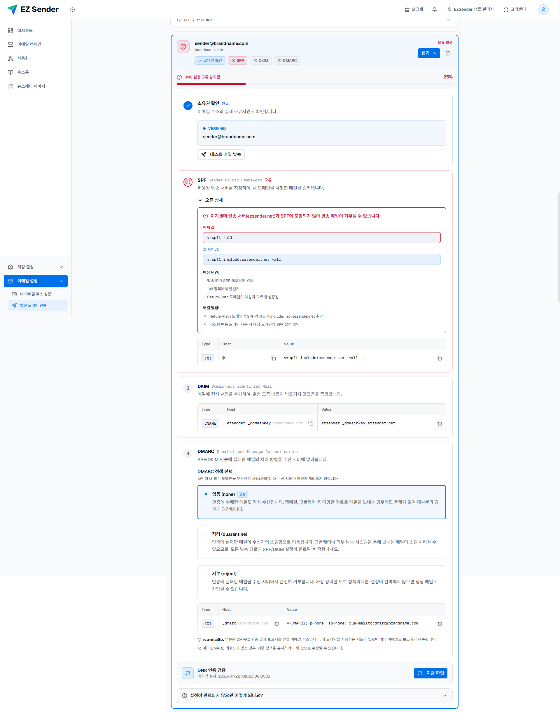Expand 계정 설정 sidebar section
Viewport: 560px width, 728px height.
pos(36,267)
